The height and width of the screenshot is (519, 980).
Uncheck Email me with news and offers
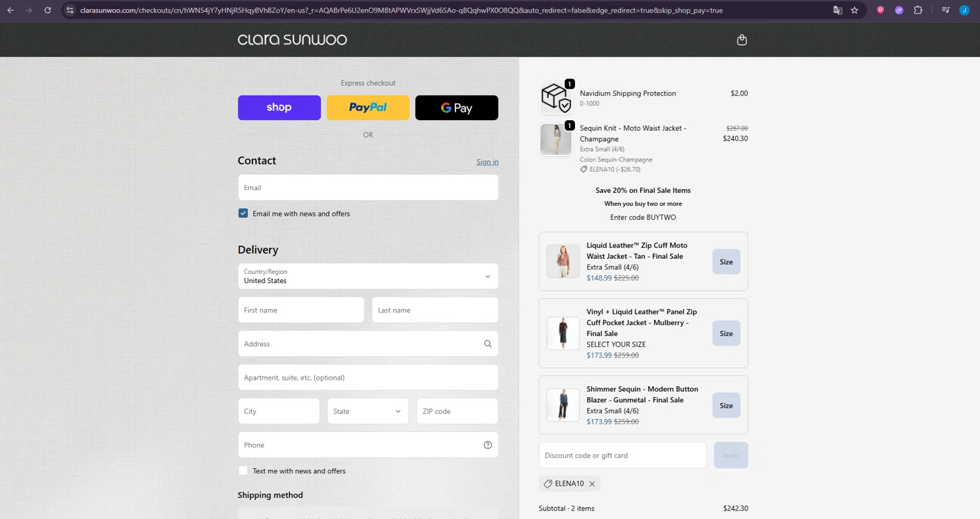click(x=243, y=214)
